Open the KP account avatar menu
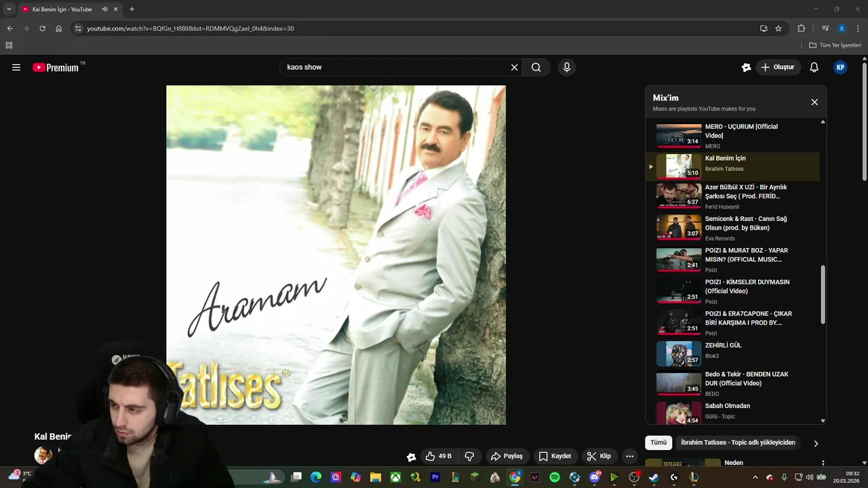Image resolution: width=868 pixels, height=488 pixels. pos(840,67)
